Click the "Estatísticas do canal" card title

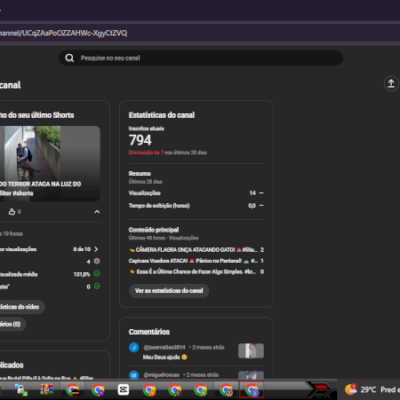pos(162,115)
